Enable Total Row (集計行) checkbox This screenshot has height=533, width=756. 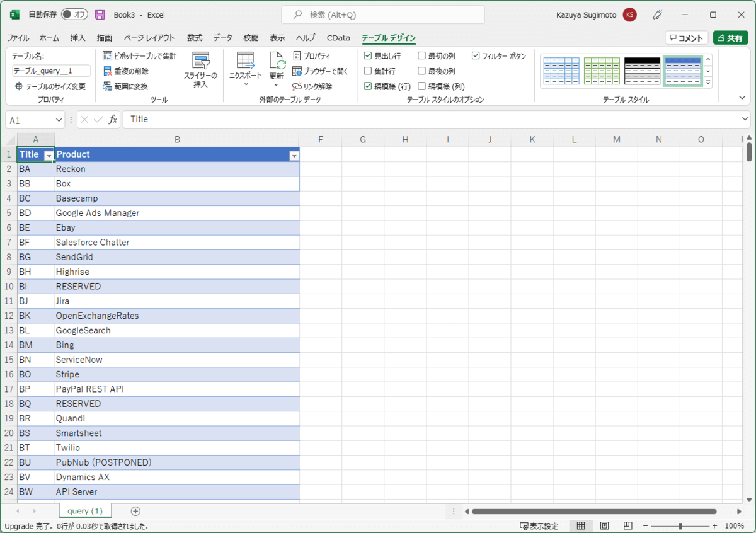pyautogui.click(x=368, y=71)
